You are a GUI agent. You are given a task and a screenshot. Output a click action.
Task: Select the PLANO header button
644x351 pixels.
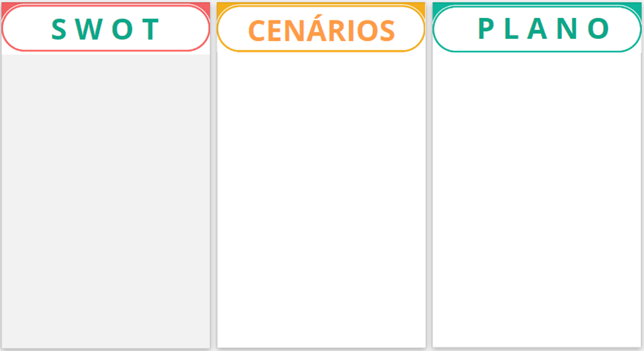tap(537, 28)
